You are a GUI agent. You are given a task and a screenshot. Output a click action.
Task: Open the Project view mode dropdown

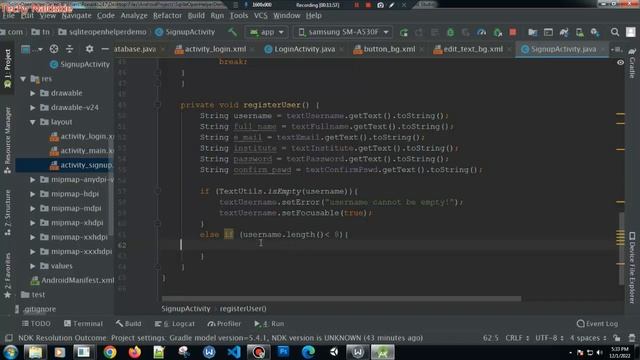pos(31,49)
